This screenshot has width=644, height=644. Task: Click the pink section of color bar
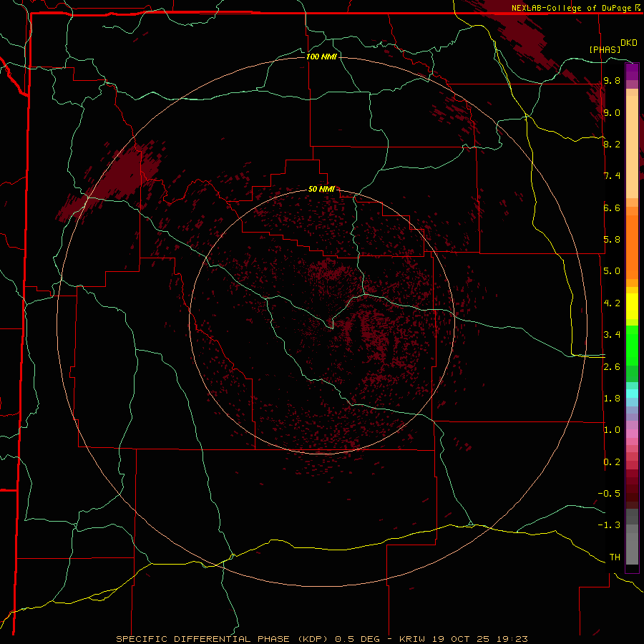click(632, 434)
